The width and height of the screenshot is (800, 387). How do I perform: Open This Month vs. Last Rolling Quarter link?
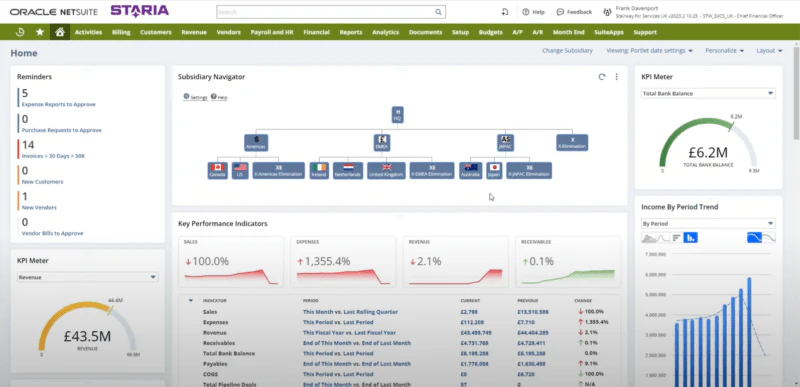point(350,312)
